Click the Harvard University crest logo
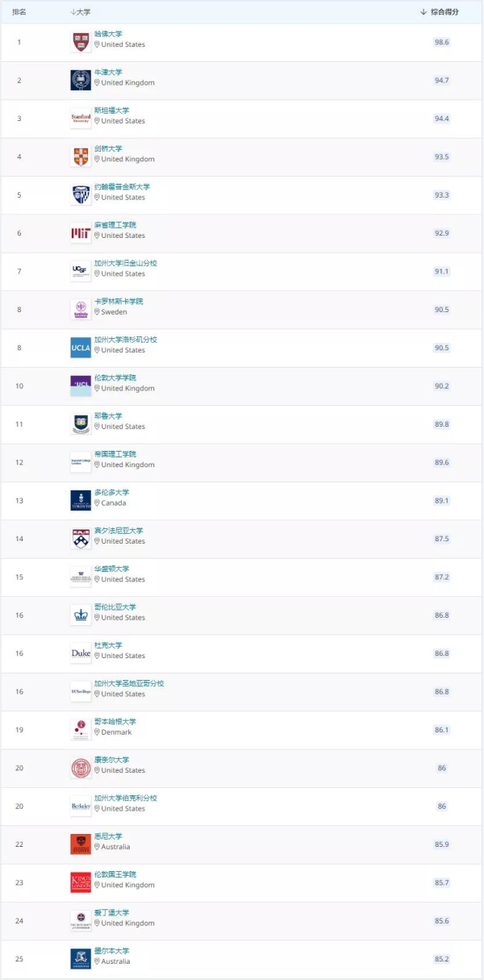Image resolution: width=484 pixels, height=980 pixels. point(81,42)
